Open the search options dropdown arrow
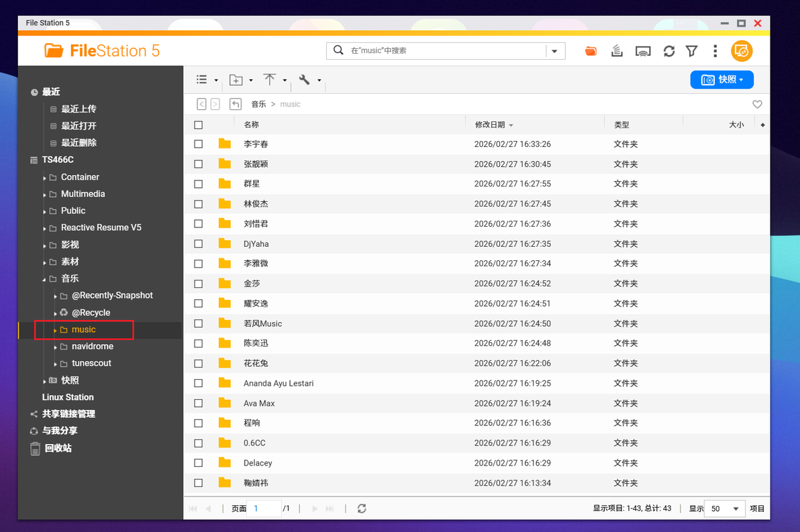The height and width of the screenshot is (532, 800). (554, 51)
